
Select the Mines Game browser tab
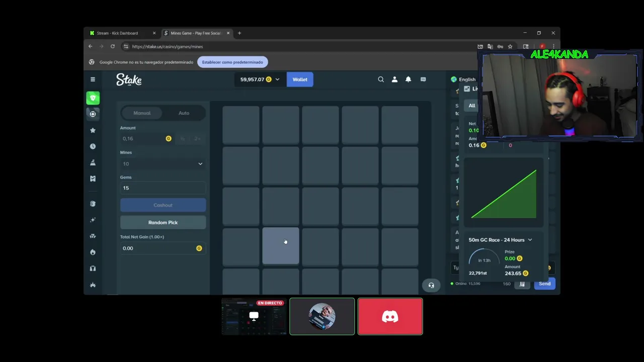pos(196,33)
